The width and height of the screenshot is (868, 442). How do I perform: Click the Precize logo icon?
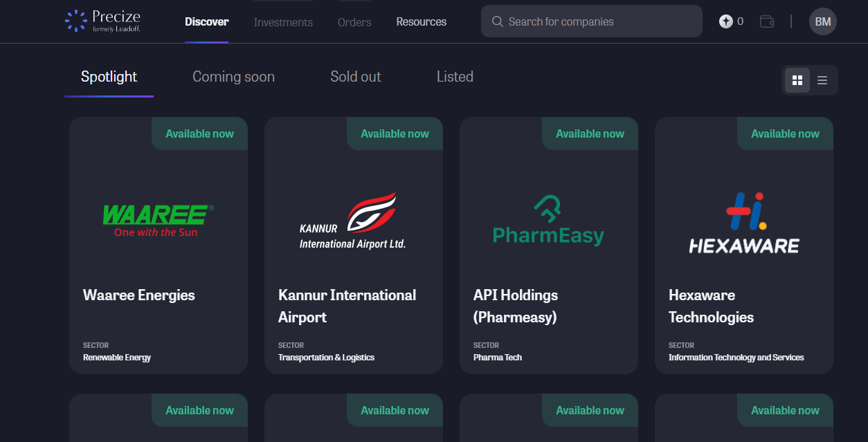(75, 21)
